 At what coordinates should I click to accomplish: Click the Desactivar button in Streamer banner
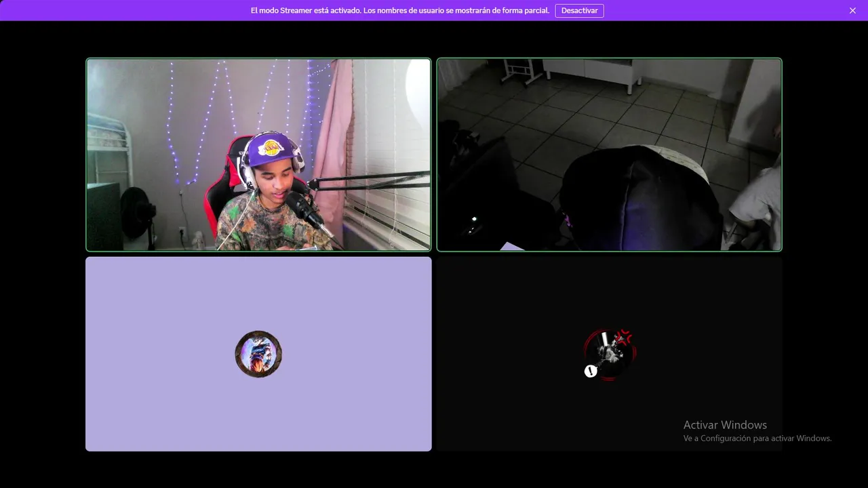(579, 11)
